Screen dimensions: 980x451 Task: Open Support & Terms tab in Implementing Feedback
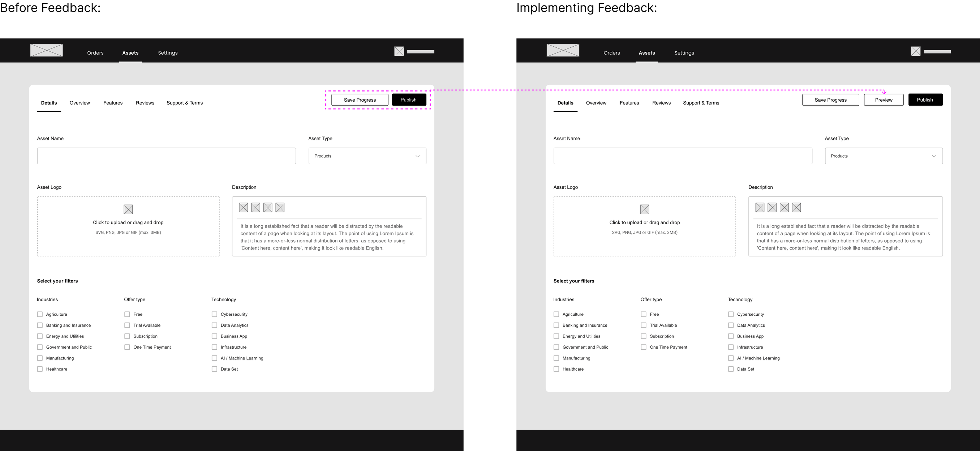pos(701,103)
